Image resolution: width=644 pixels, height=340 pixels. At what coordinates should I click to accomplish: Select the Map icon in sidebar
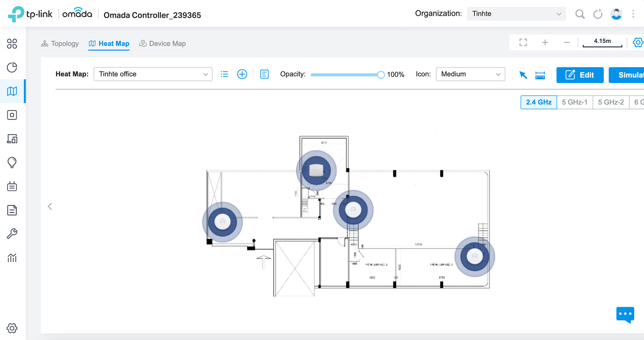(12, 91)
